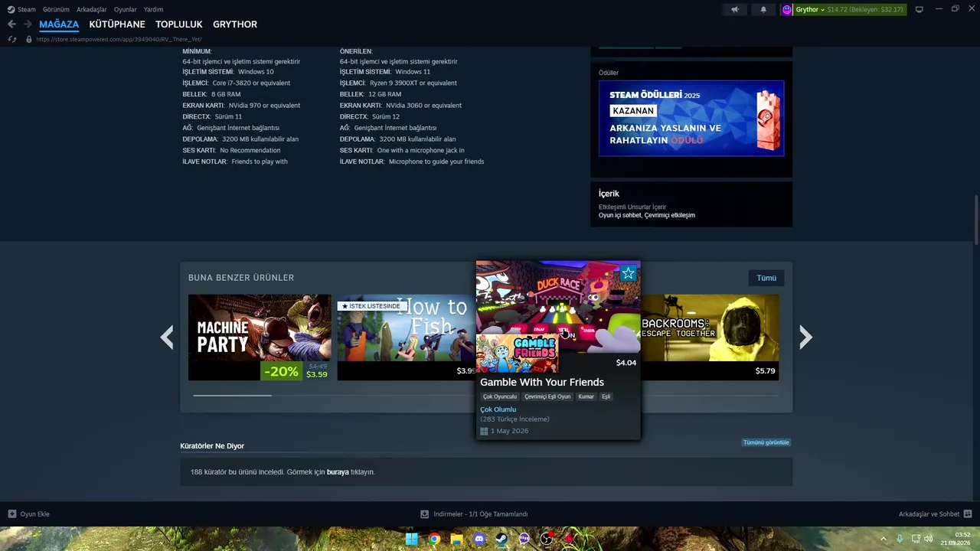Image resolution: width=980 pixels, height=551 pixels.
Task: Click the Çok Oyunculu tag
Action: [500, 396]
